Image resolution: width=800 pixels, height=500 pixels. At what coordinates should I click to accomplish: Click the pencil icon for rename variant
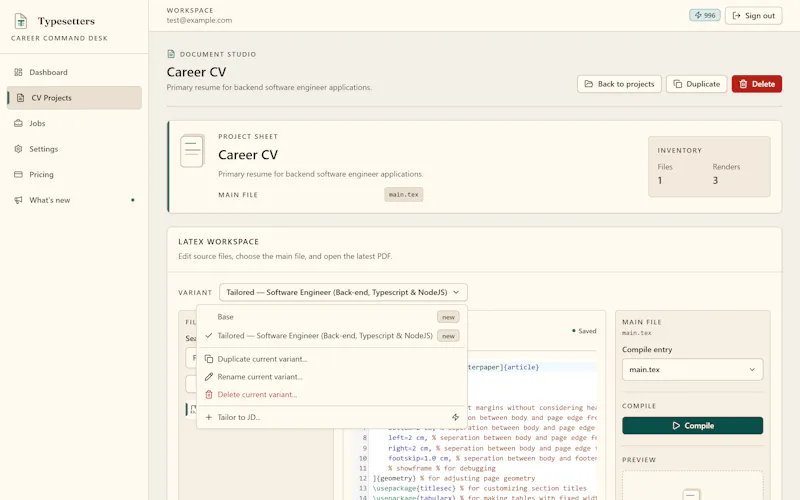pos(209,377)
